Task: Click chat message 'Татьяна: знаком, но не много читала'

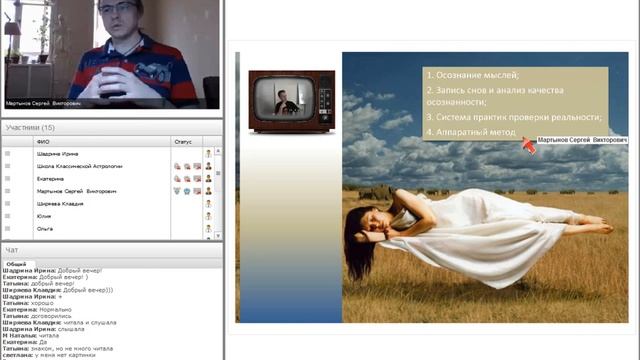Action: click(58, 349)
